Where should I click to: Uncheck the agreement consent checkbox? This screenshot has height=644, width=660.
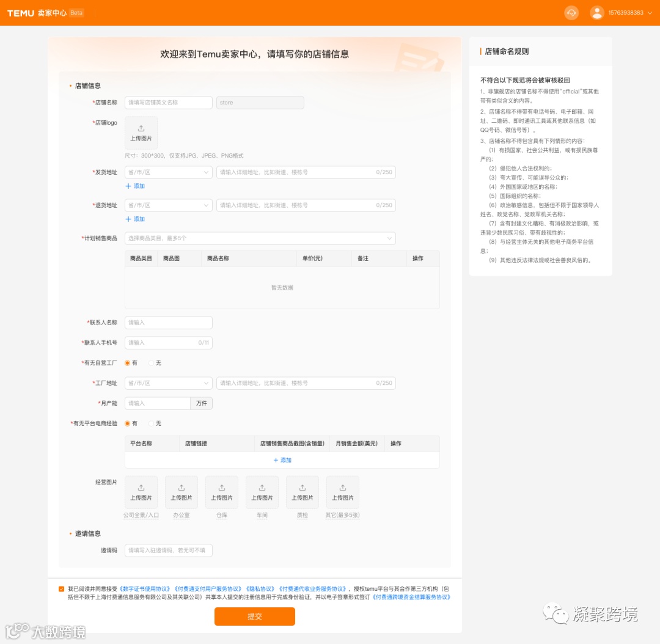pyautogui.click(x=61, y=588)
